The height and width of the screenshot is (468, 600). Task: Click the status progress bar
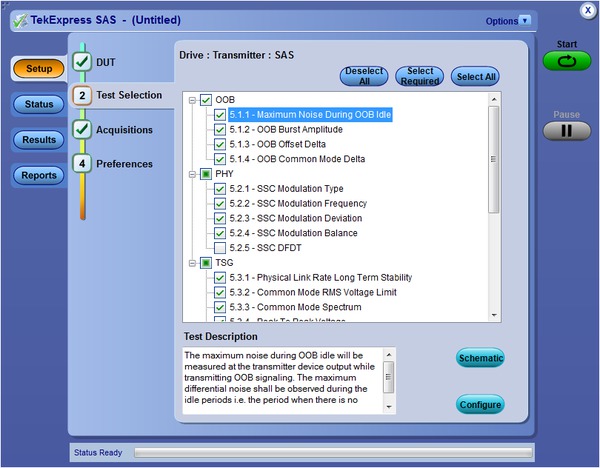(333, 453)
